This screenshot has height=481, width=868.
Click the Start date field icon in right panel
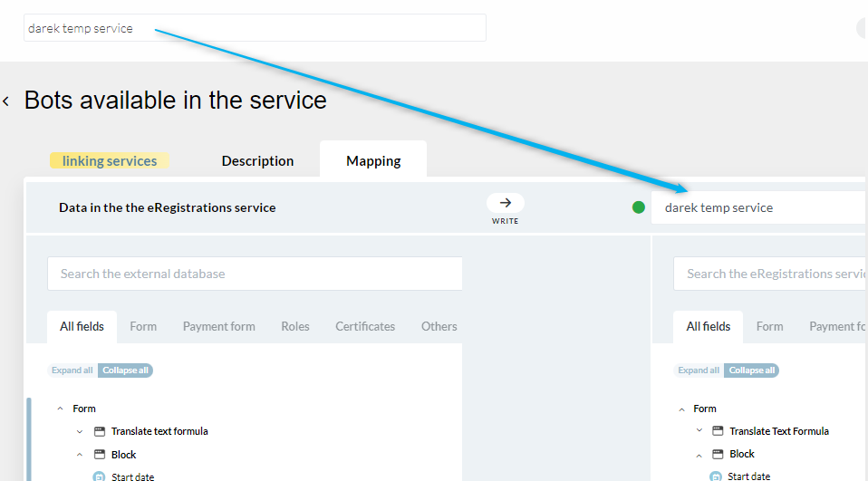pos(716,476)
